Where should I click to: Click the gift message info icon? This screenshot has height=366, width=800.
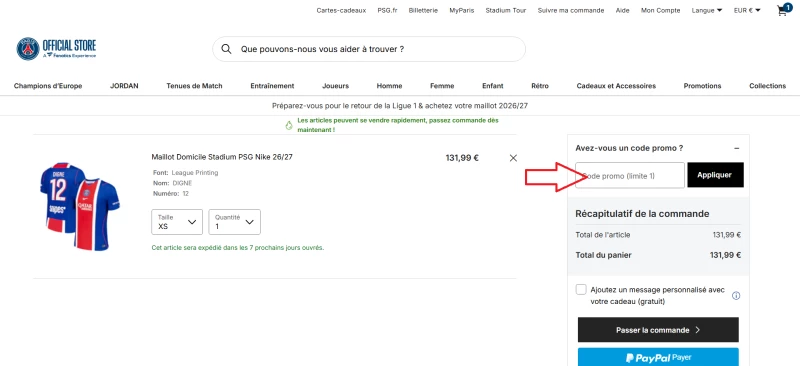(736, 296)
